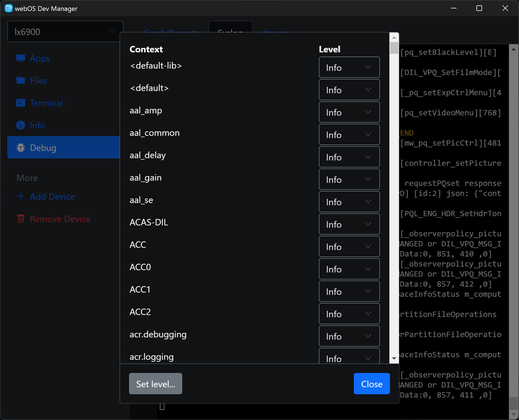Open level dropdown for <default-lib> context
519x420 pixels.
click(x=349, y=67)
